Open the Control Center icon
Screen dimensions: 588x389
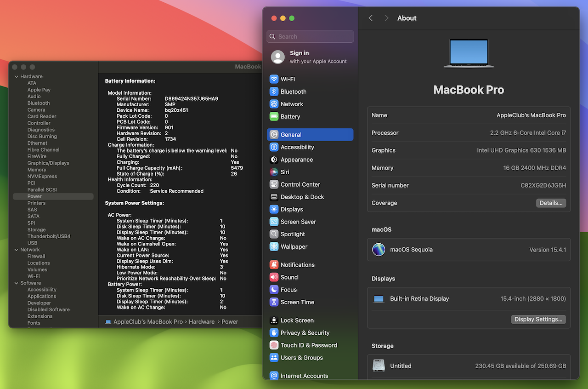click(274, 184)
